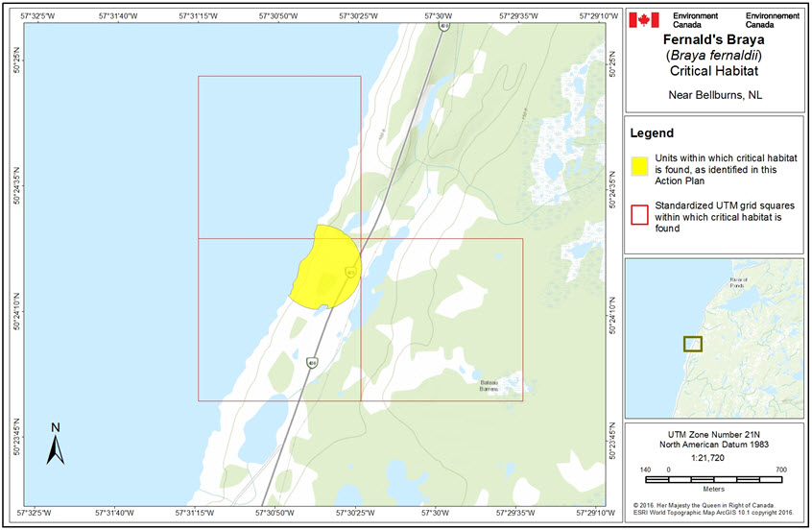The image size is (812, 530).
Task: Click the red UTM square legend symbol
Action: click(x=640, y=216)
